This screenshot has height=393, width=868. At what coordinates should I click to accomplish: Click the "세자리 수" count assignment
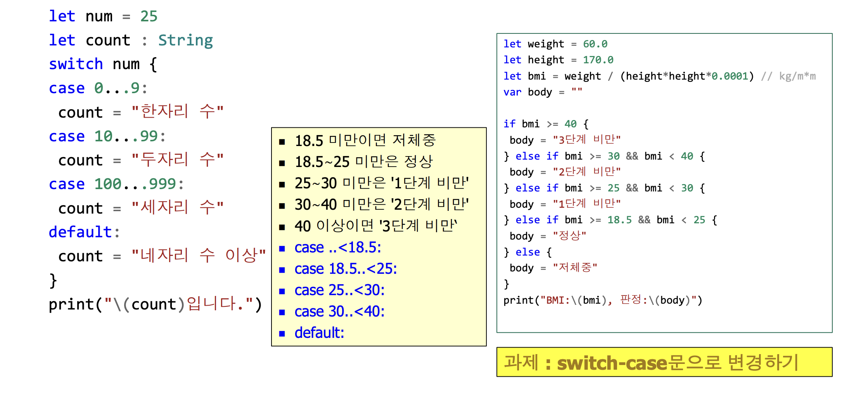coord(141,208)
